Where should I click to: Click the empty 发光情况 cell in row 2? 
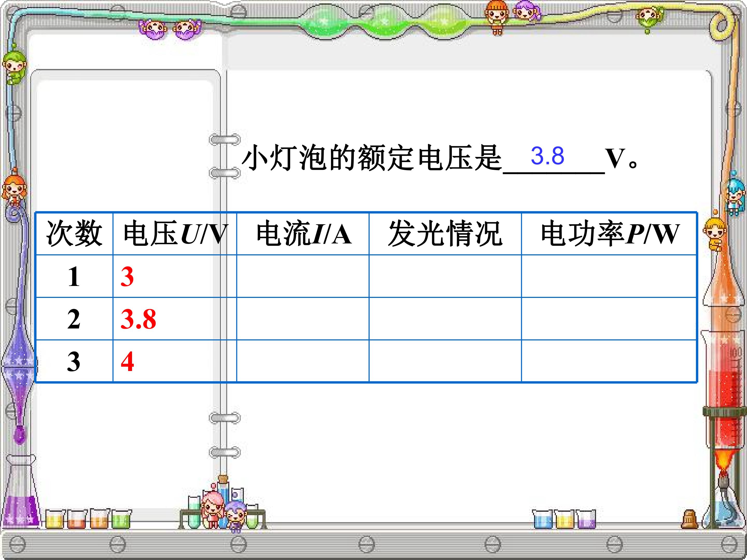(x=445, y=319)
